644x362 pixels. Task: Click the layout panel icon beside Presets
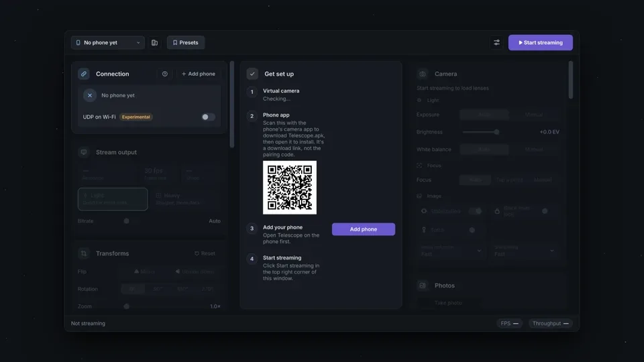[154, 43]
